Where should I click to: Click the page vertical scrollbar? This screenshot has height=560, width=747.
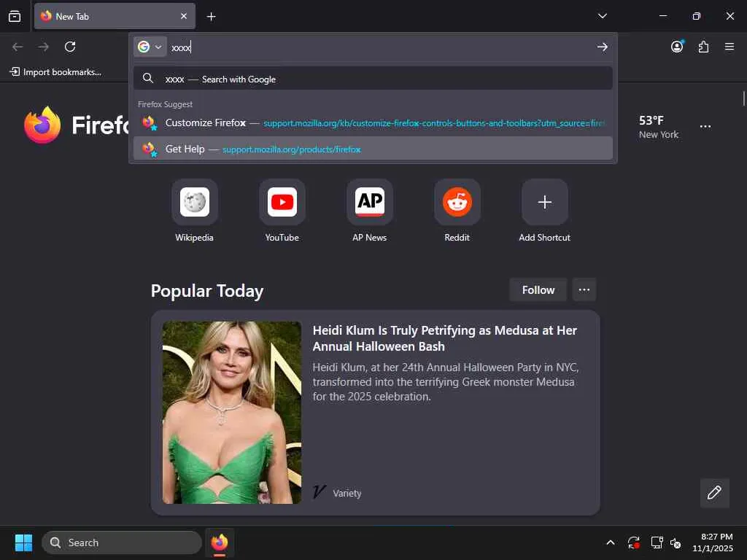pos(743,98)
